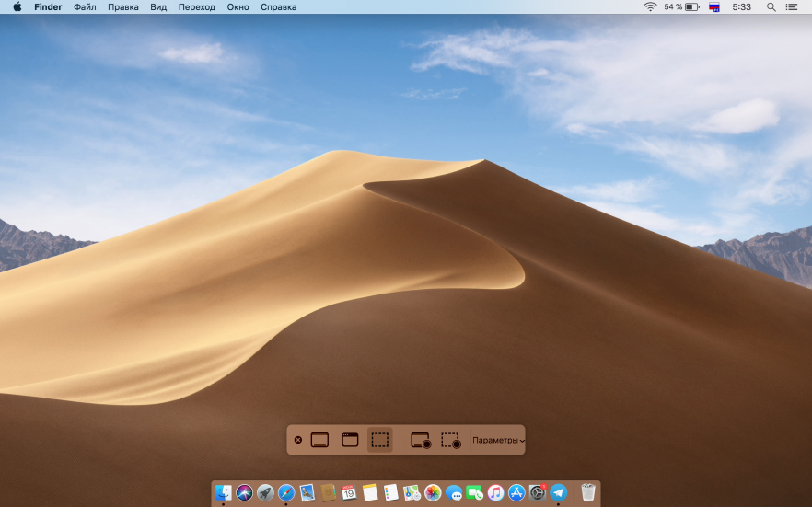Open Spotlight search magnifier
This screenshot has width=812, height=507.
click(x=771, y=7)
